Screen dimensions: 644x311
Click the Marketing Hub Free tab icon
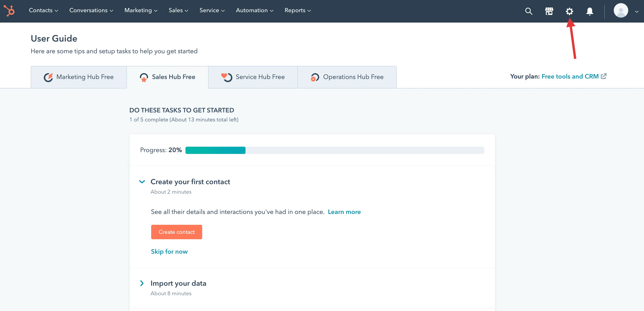48,77
